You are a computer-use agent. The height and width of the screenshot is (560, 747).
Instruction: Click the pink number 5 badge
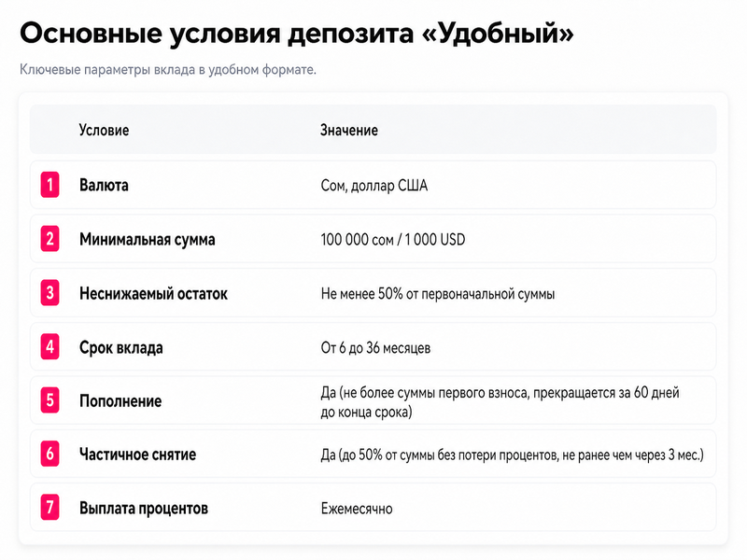50,400
